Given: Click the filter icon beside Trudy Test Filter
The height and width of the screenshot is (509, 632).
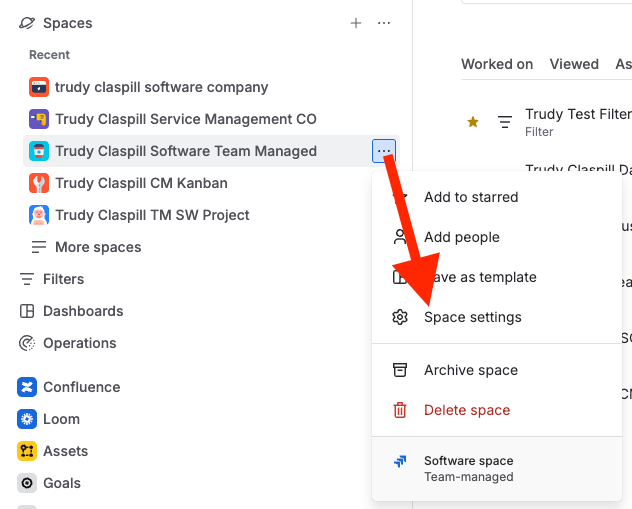Looking at the screenshot, I should [504, 122].
